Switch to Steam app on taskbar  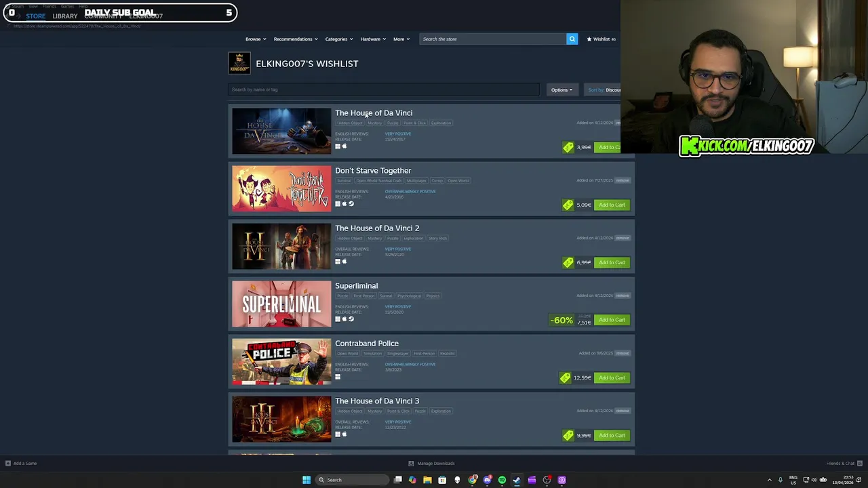point(517,480)
